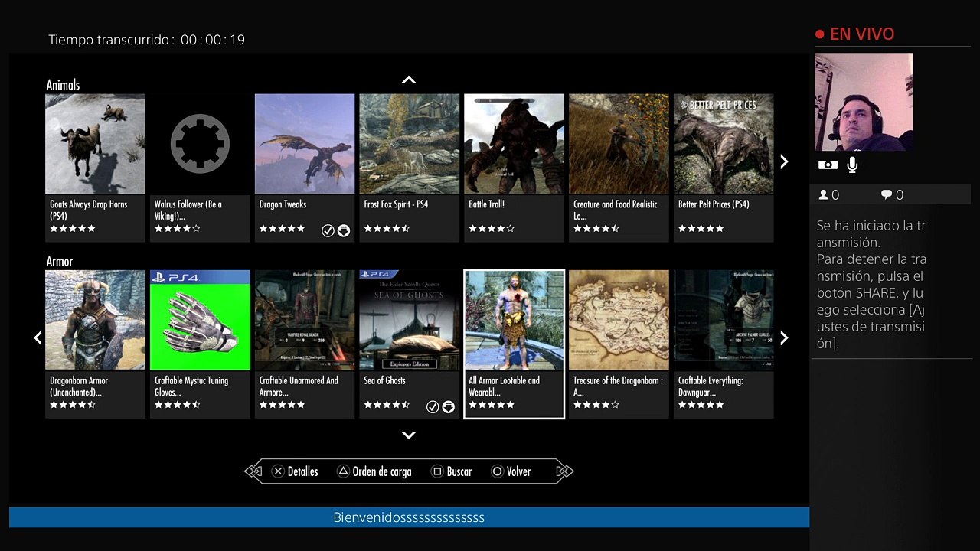Click the up chevron above the Animals row
The height and width of the screenshot is (551, 980).
coord(409,80)
